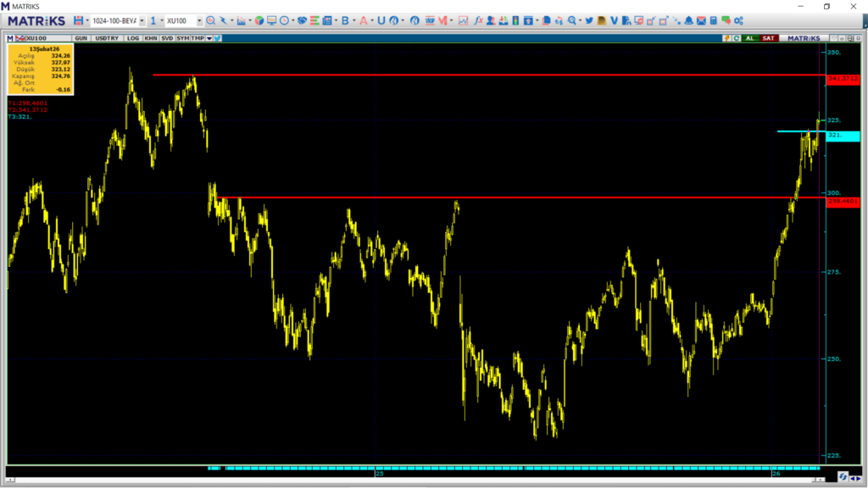Expand the dropdown arrow next to TMP

209,38
